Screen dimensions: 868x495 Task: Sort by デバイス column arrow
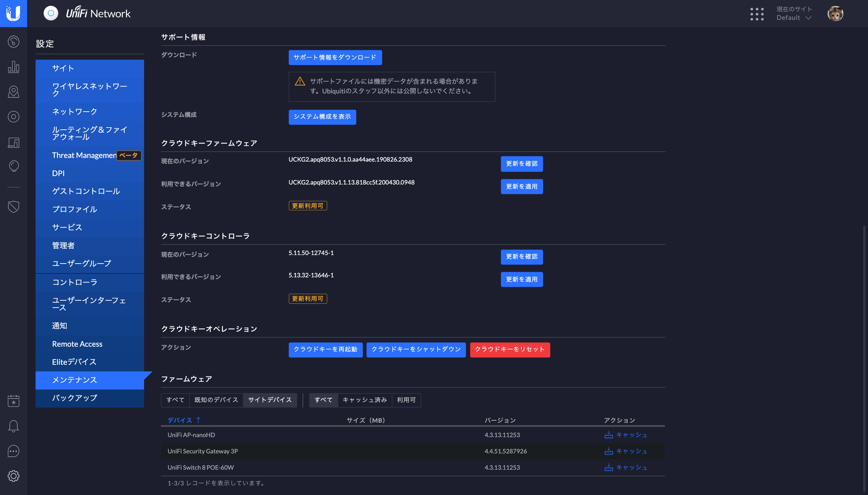pos(198,420)
